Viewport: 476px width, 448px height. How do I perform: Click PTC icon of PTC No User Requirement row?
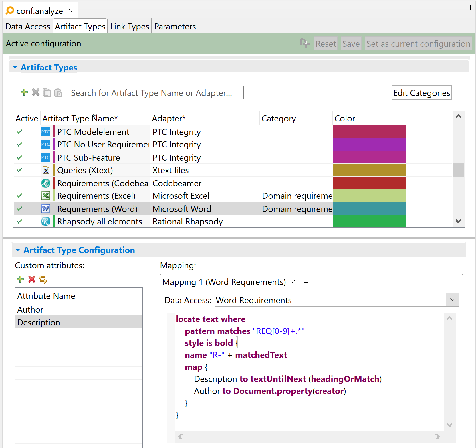coord(46,144)
